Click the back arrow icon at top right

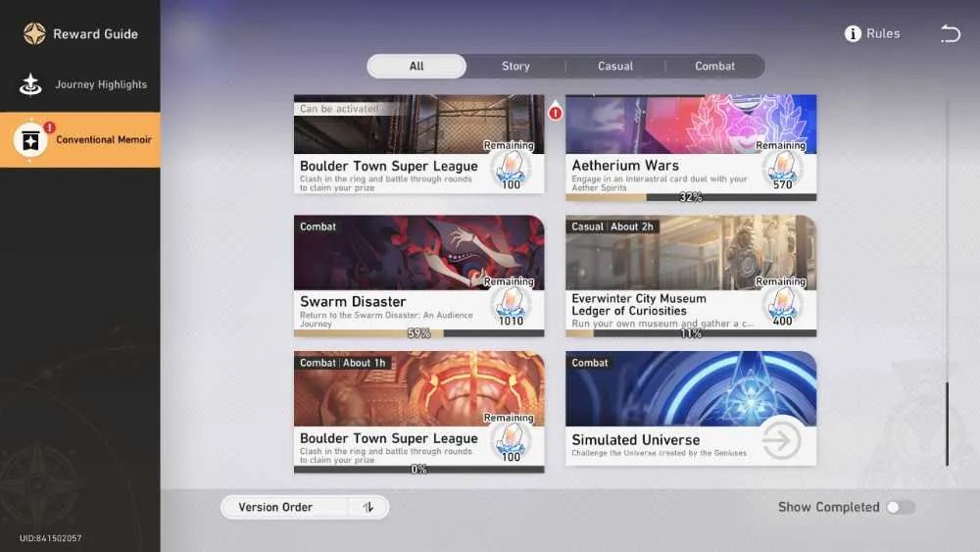pyautogui.click(x=950, y=33)
